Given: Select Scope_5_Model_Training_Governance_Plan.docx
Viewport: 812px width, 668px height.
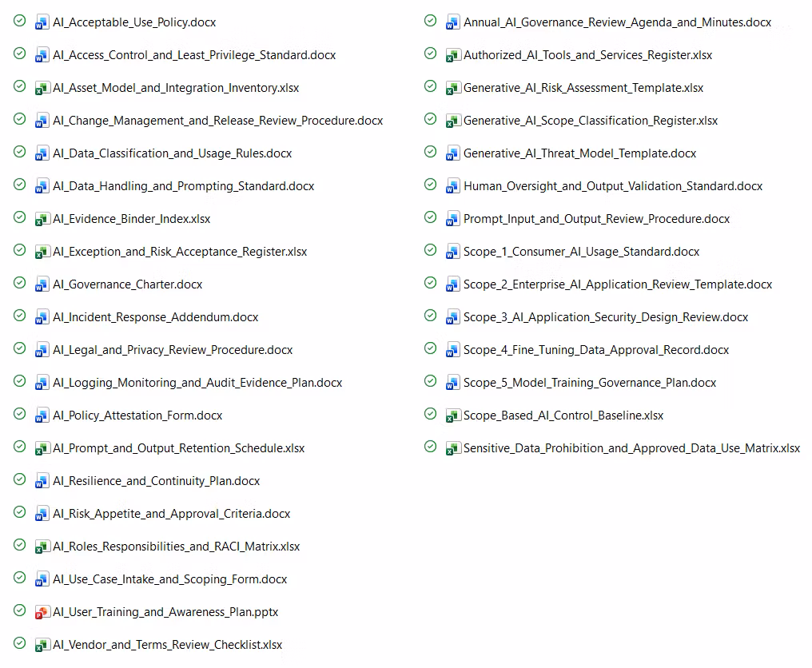Looking at the screenshot, I should [x=590, y=383].
